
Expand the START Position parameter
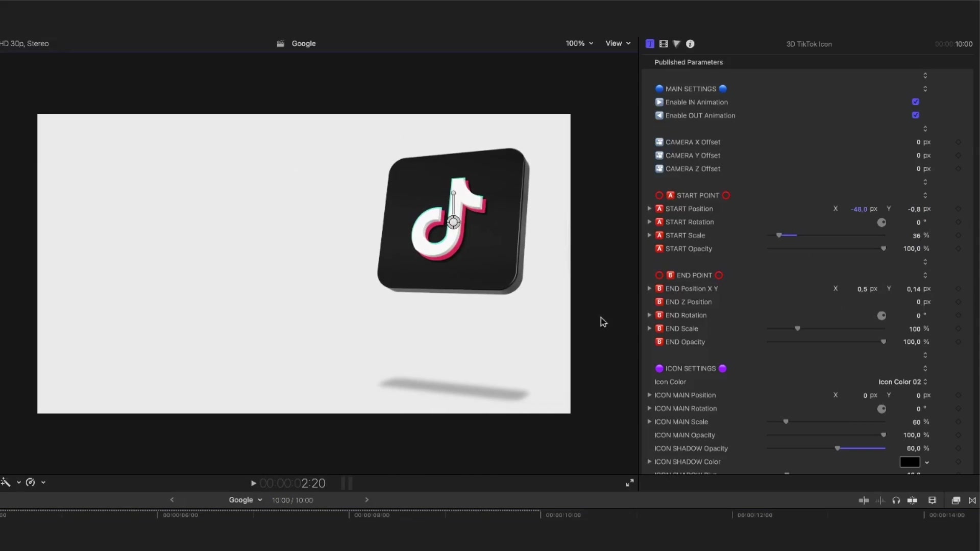[650, 209]
